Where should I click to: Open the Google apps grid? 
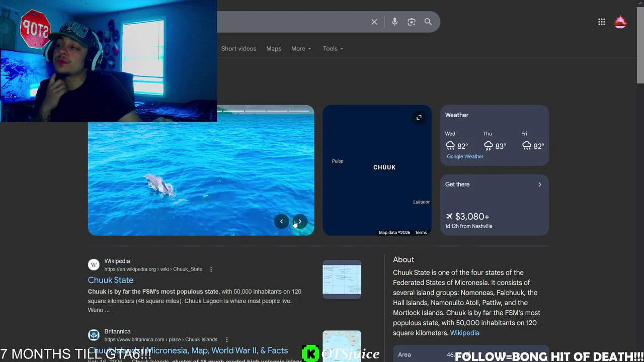coord(602,22)
